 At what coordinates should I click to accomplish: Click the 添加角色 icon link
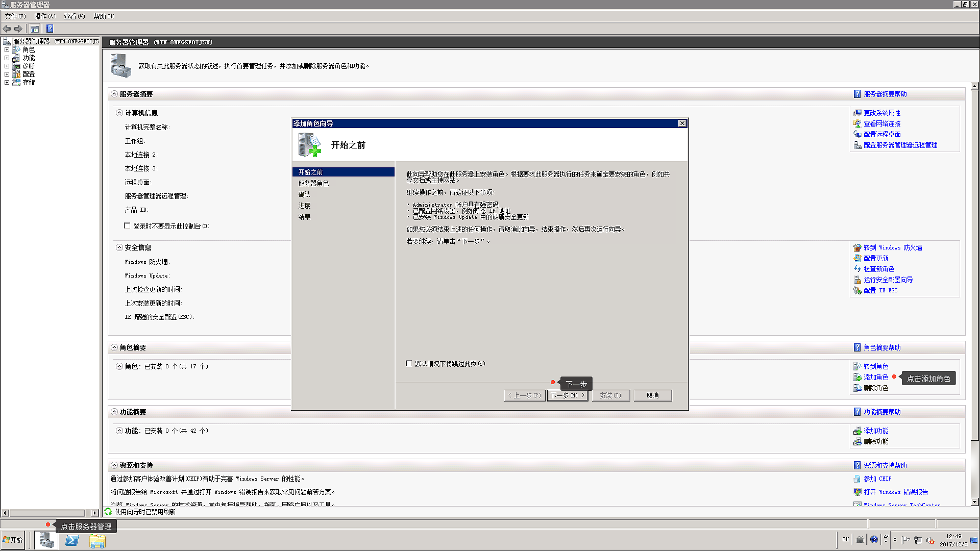tap(857, 377)
